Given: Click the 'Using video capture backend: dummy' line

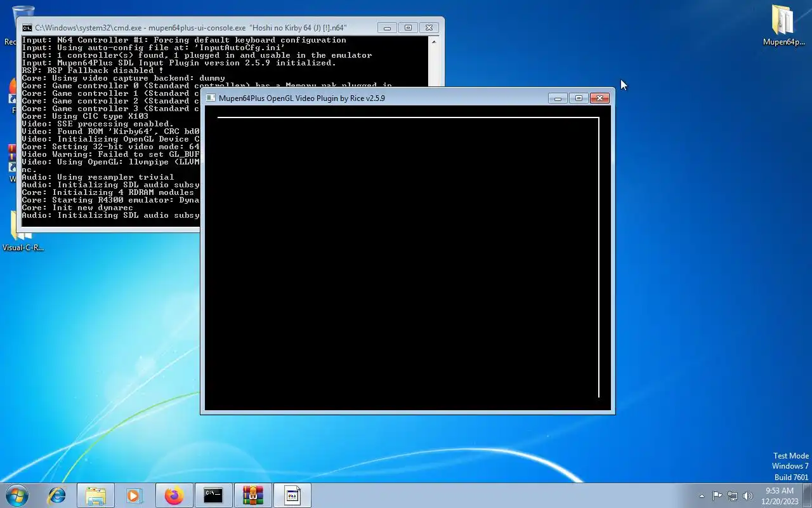Looking at the screenshot, I should coord(123,78).
